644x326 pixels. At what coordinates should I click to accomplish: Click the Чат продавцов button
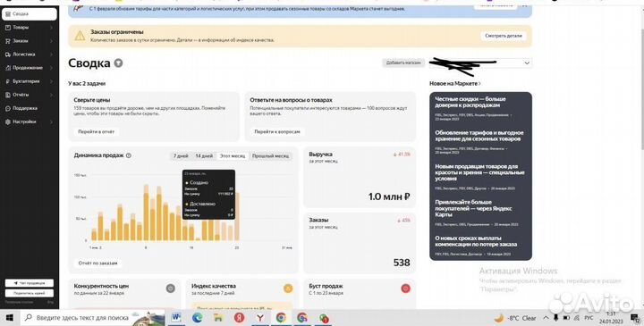click(30, 283)
